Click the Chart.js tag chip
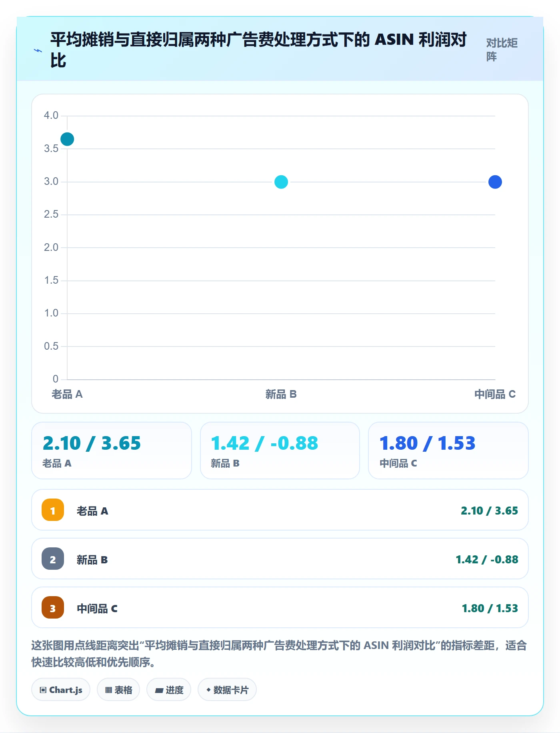Image resolution: width=560 pixels, height=733 pixels. (x=61, y=689)
